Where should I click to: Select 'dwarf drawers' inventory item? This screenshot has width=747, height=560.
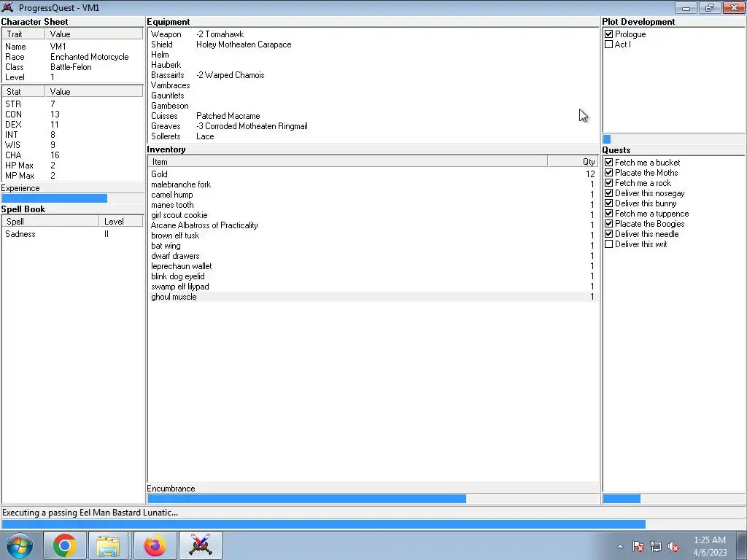(373, 256)
